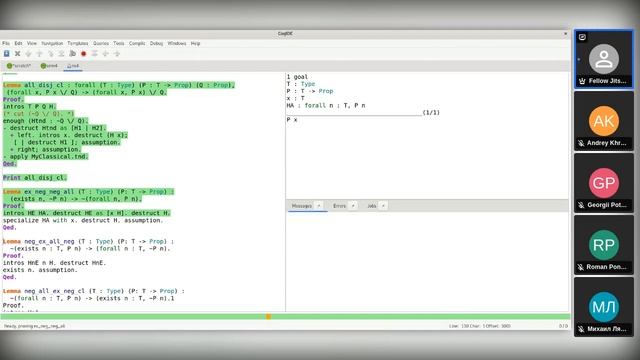The image size is (640, 360).
Task: Click the moderator crown icon on Fellow Jits... tile
Action: tap(582, 81)
